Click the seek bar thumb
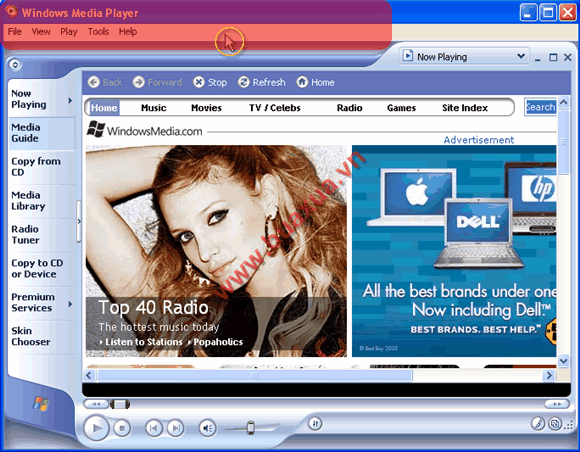This screenshot has height=452, width=580. click(x=120, y=404)
